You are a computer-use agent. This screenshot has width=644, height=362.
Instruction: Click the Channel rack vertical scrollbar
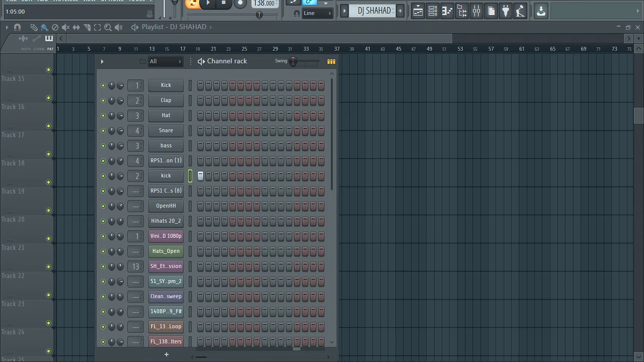[x=332, y=133]
